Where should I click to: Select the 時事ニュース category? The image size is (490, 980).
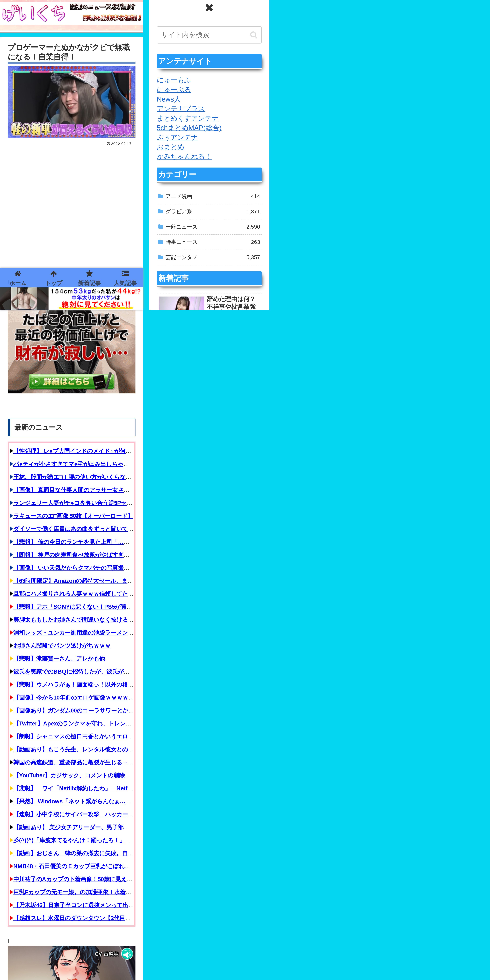point(209,242)
